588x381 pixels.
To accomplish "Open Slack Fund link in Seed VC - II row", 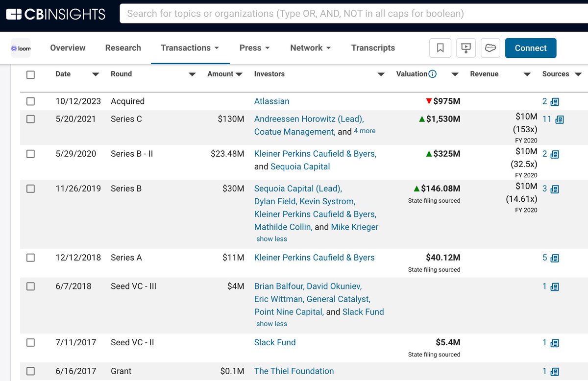I will (x=275, y=342).
